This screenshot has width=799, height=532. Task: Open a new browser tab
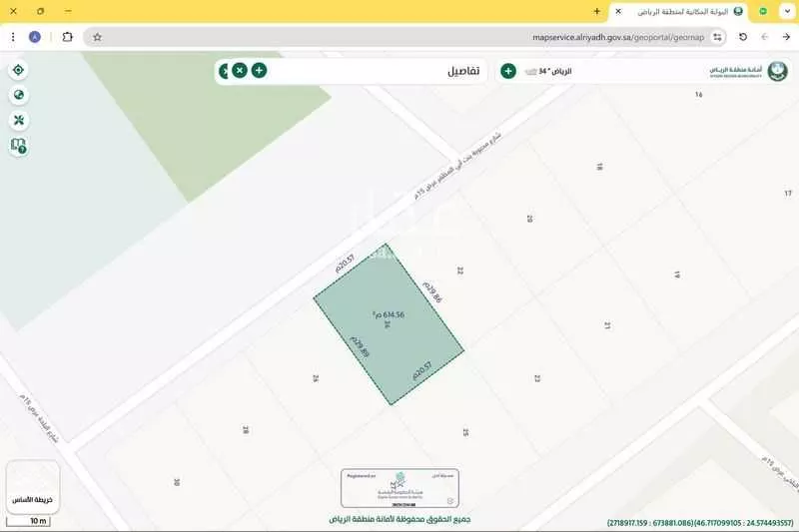pos(596,11)
